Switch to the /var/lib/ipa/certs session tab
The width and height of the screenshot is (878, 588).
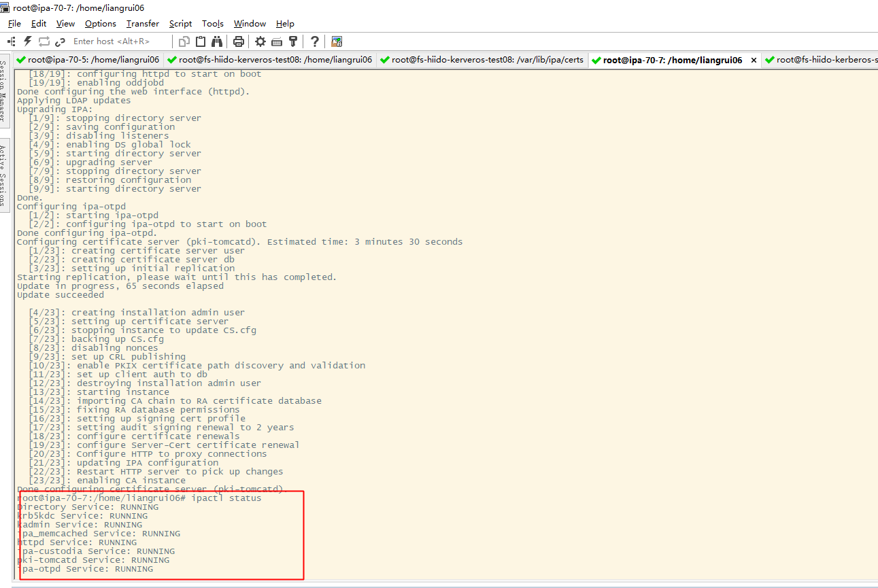click(482, 60)
